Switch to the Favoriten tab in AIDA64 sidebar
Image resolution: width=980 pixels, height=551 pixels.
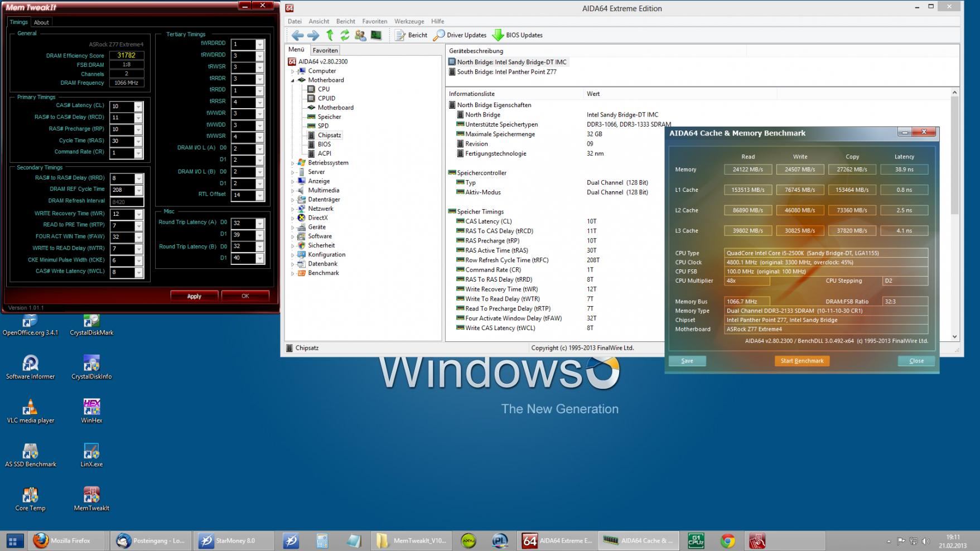pyautogui.click(x=325, y=50)
